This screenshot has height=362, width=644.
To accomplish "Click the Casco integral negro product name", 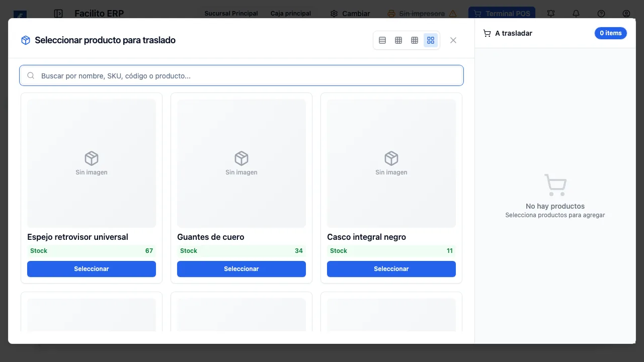I will coord(366,237).
